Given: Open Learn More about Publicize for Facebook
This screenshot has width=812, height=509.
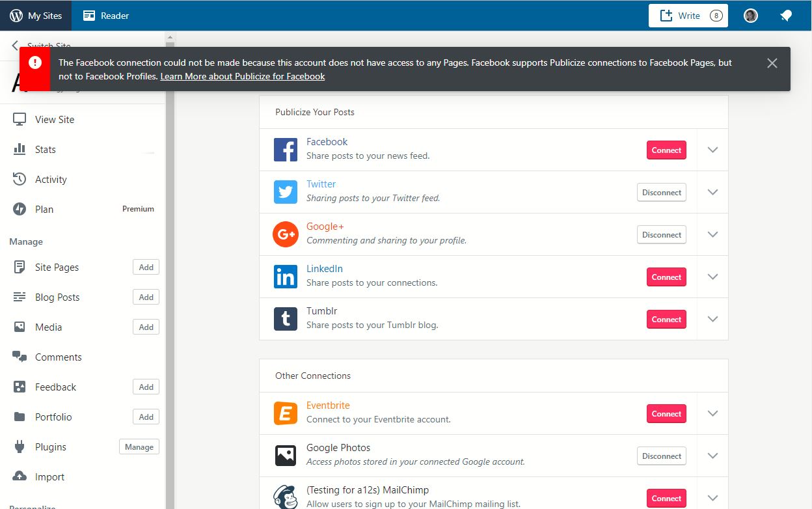Looking at the screenshot, I should (243, 76).
